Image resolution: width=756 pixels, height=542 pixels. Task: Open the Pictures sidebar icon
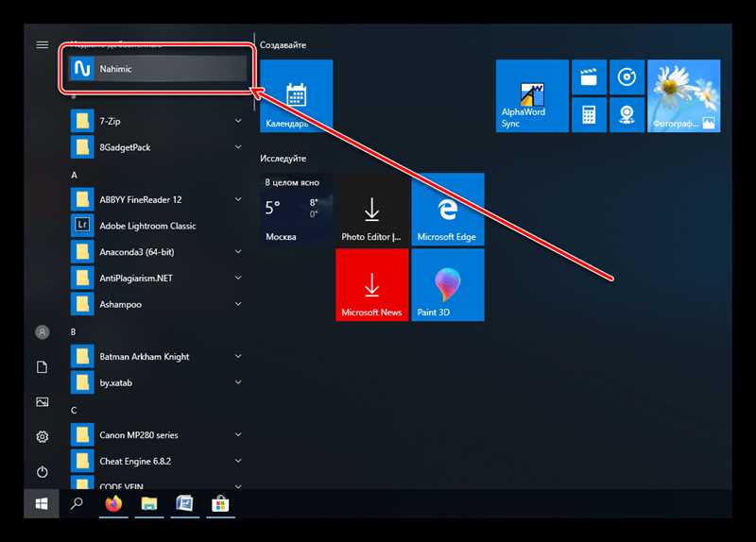(42, 402)
